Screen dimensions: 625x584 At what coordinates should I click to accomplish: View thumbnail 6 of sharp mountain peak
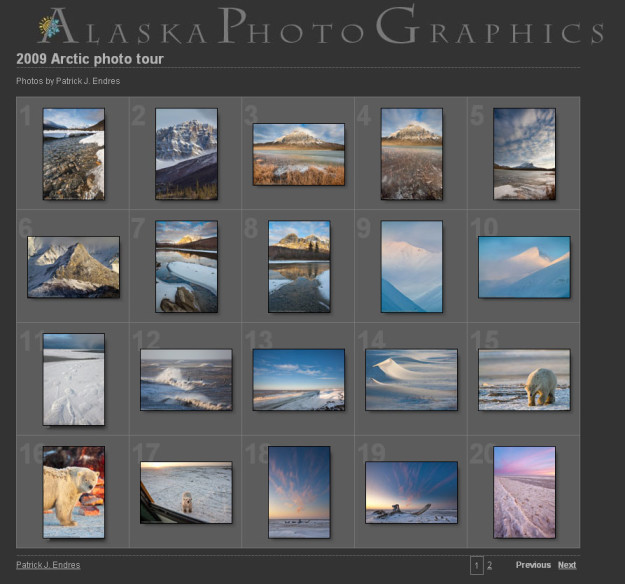pos(73,267)
